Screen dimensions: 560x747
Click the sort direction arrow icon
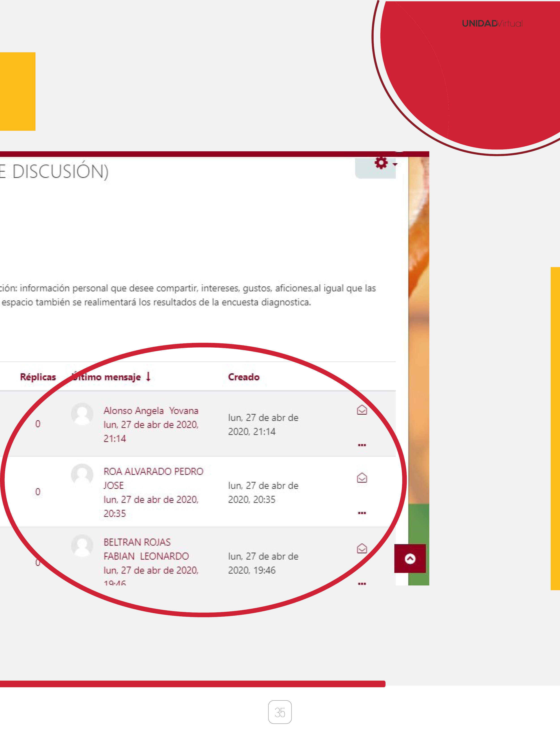[148, 377]
